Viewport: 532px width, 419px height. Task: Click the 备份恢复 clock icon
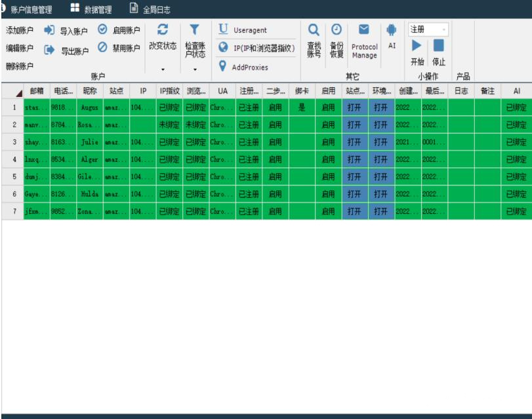pyautogui.click(x=337, y=30)
